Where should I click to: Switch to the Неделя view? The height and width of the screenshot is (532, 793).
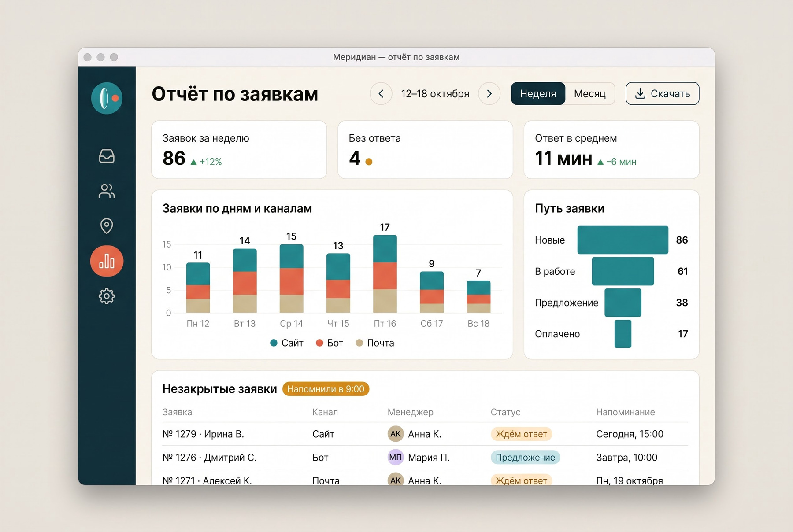point(538,94)
